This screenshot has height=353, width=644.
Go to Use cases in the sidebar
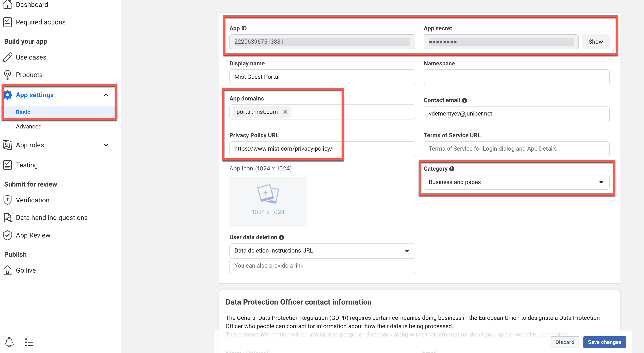click(x=31, y=57)
